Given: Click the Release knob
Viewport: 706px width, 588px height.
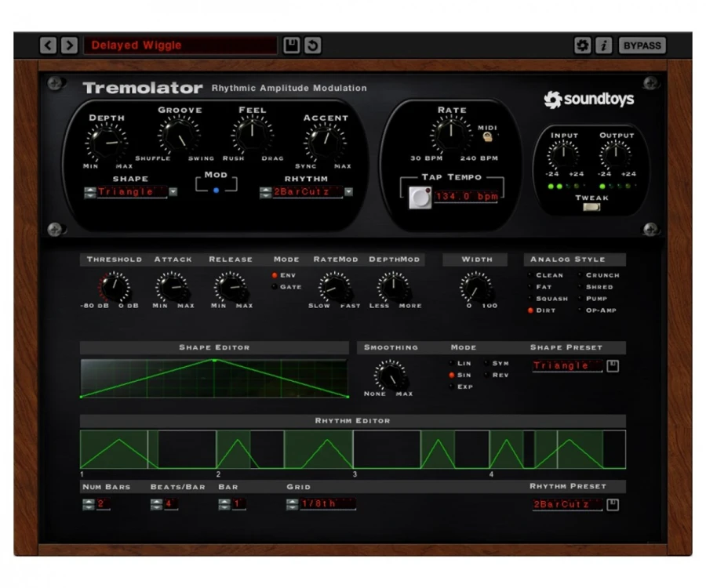Looking at the screenshot, I should pyautogui.click(x=231, y=287).
